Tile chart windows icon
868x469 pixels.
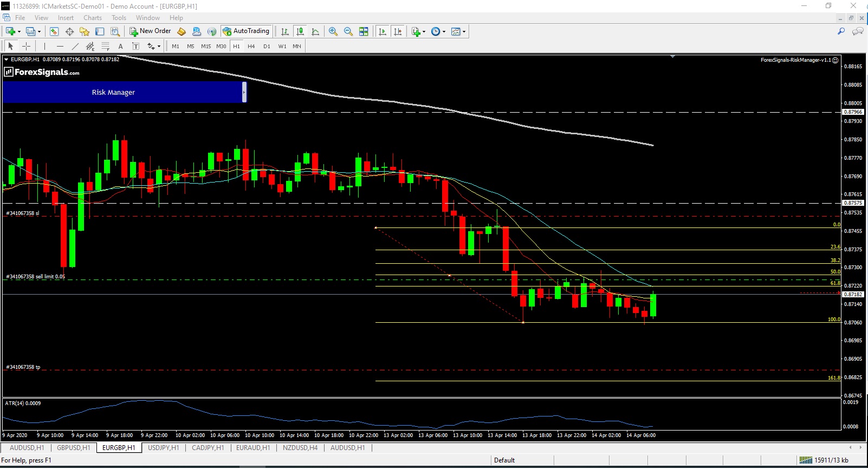[x=364, y=31]
